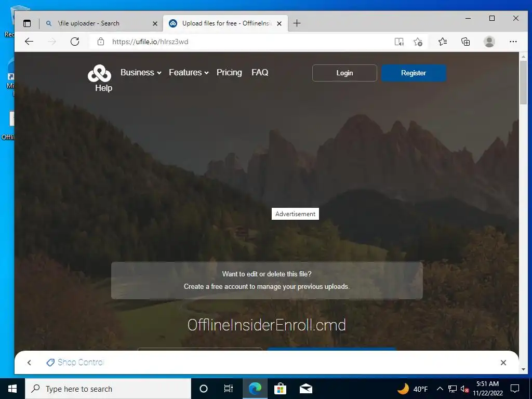Click the page vertical scrollbar thumb
Screen dimensions: 532x399
[523, 83]
